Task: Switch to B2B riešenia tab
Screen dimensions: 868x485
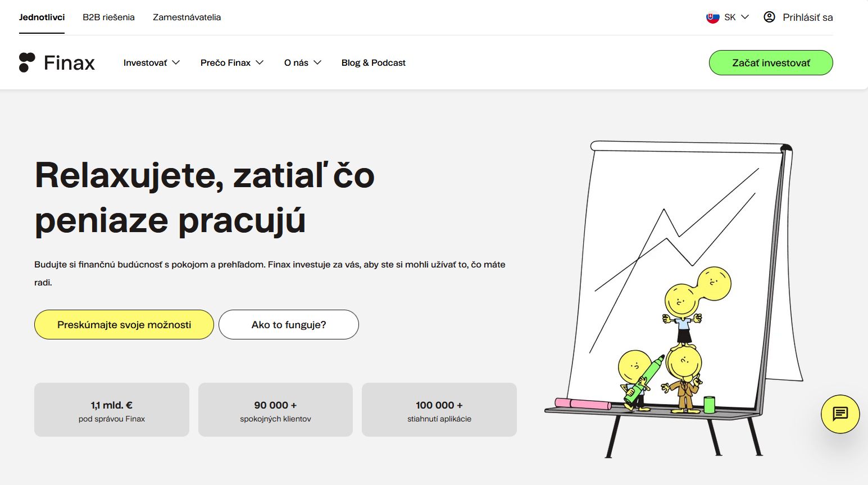Action: [108, 17]
